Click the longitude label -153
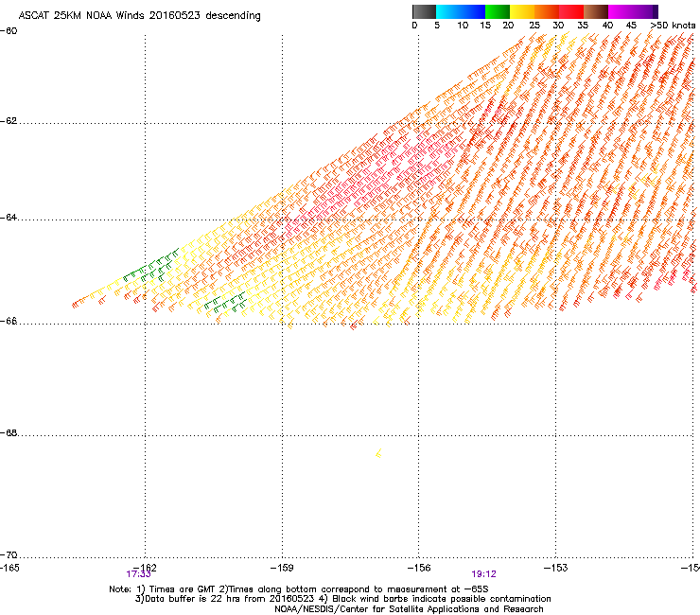 click(x=556, y=568)
